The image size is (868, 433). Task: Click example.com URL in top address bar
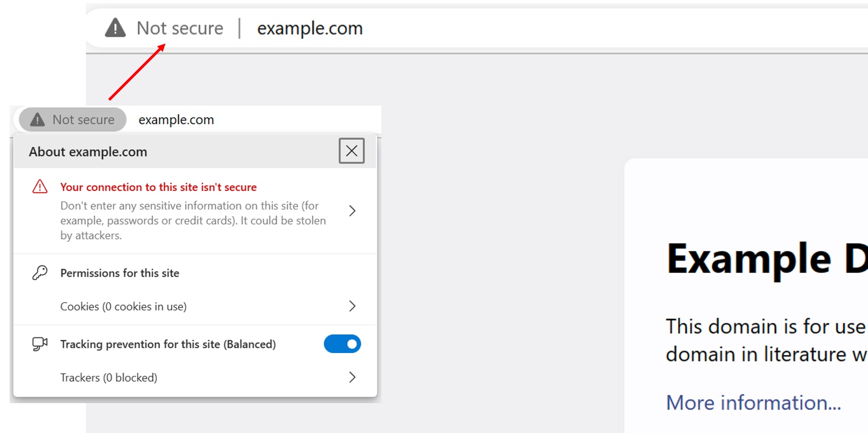click(x=309, y=28)
